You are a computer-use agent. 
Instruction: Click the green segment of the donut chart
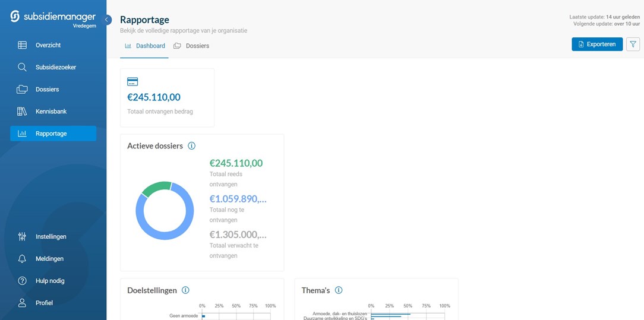156,188
